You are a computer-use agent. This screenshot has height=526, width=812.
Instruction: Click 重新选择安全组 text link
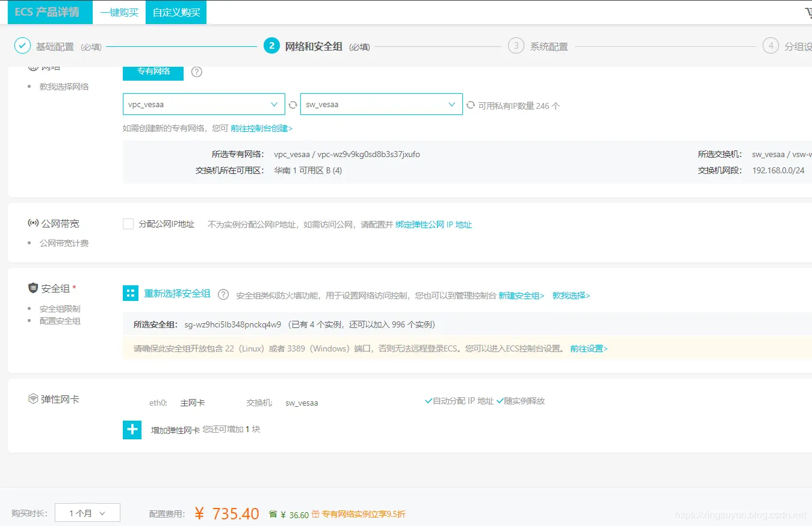coord(177,294)
